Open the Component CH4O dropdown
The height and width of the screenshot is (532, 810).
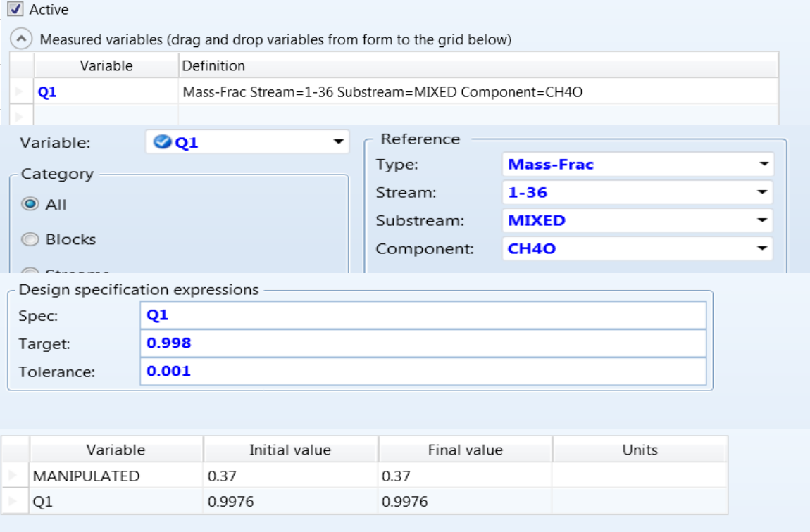tap(763, 248)
